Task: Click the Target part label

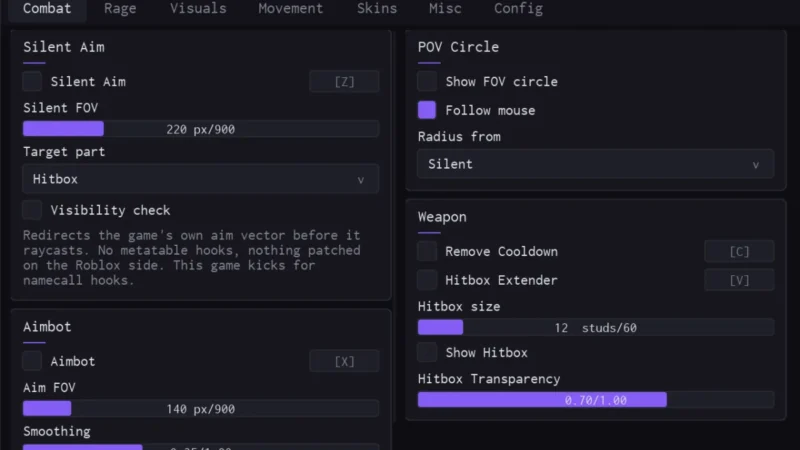Action: tap(64, 152)
